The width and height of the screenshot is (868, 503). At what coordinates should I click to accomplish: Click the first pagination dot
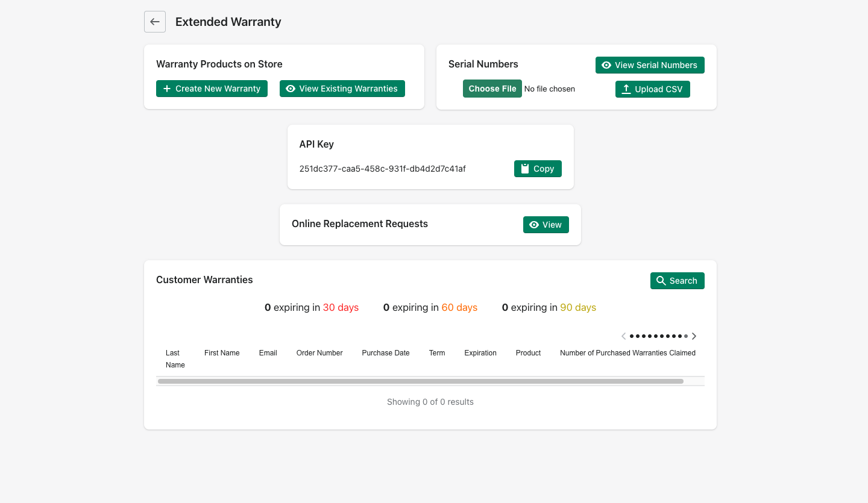click(x=632, y=336)
